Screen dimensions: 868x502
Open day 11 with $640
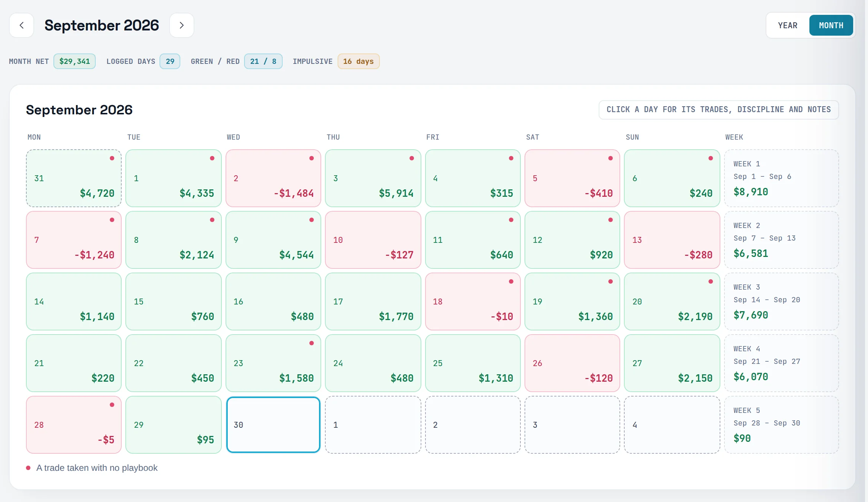pos(473,240)
